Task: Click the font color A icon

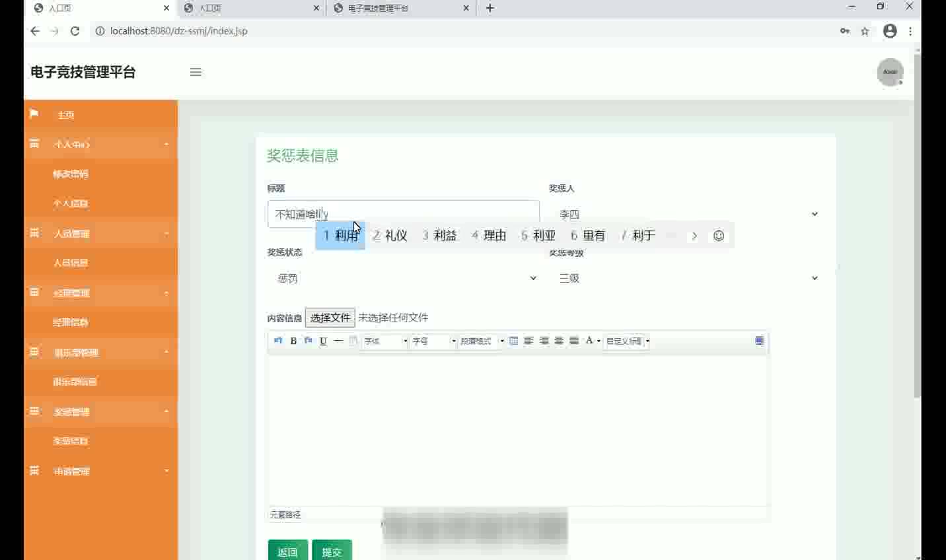Action: tap(589, 341)
